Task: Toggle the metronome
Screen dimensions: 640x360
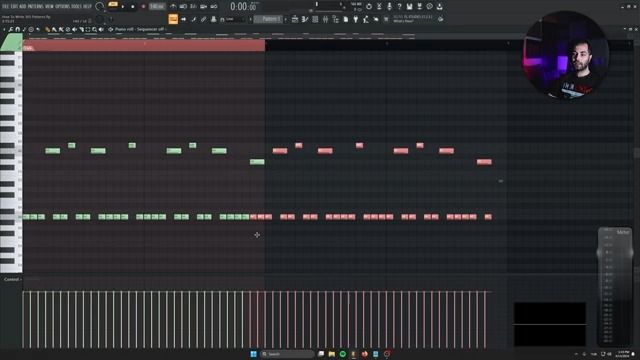Action: [x=173, y=7]
